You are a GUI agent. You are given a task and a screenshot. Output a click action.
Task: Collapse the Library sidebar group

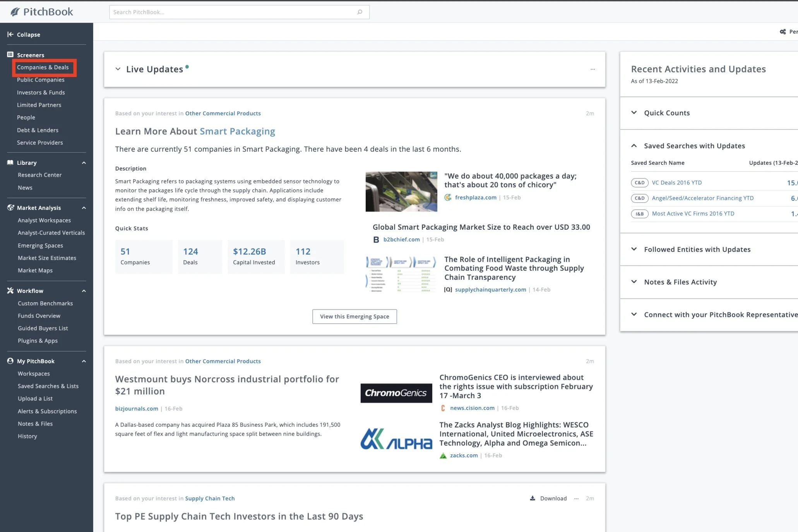pyautogui.click(x=84, y=163)
